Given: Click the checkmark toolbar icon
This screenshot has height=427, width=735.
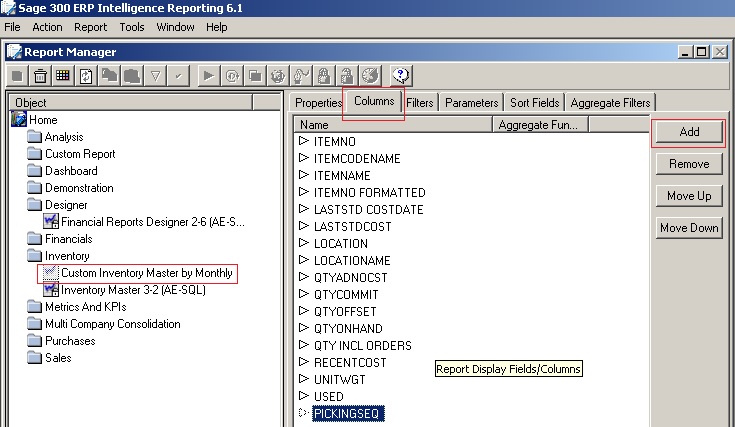Looking at the screenshot, I should (x=178, y=75).
